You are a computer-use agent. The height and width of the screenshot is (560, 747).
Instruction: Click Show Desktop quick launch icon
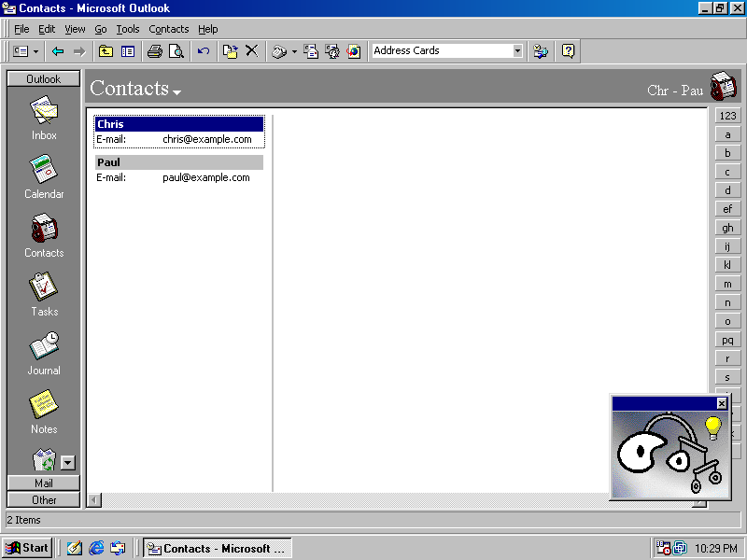[74, 548]
